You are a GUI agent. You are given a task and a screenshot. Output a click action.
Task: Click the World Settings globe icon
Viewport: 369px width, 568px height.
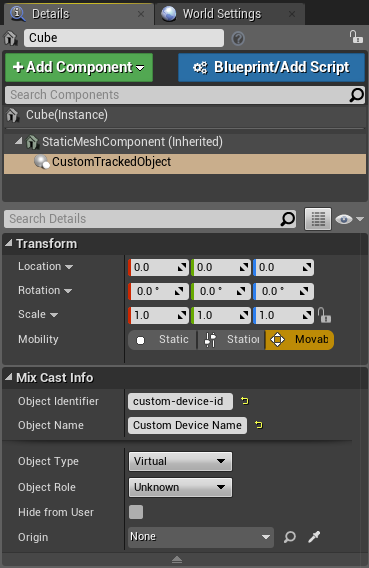(x=169, y=14)
